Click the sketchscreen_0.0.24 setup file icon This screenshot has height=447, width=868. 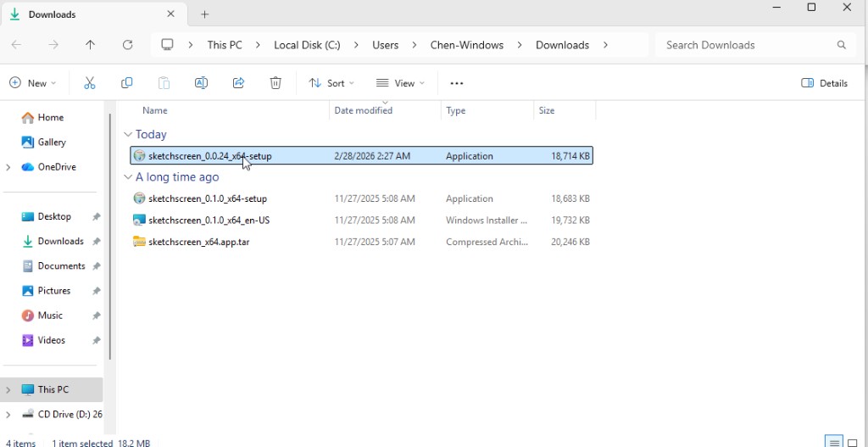coord(140,156)
